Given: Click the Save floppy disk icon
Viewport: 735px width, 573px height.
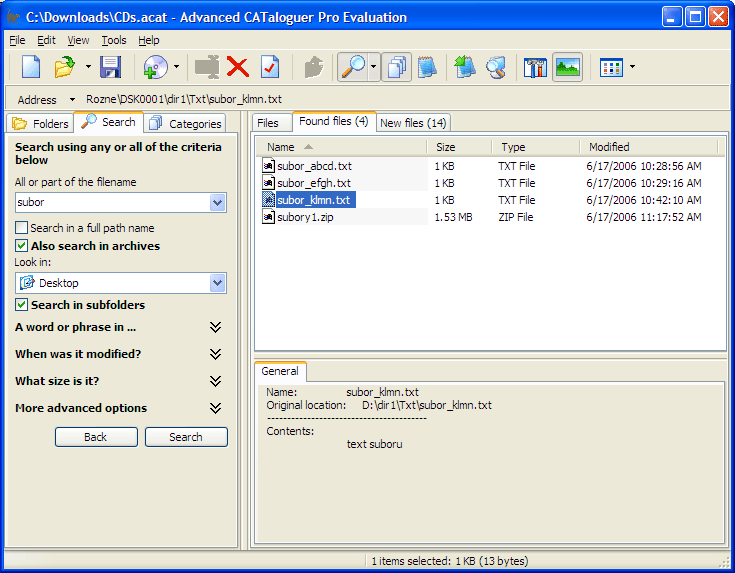Looking at the screenshot, I should [111, 67].
